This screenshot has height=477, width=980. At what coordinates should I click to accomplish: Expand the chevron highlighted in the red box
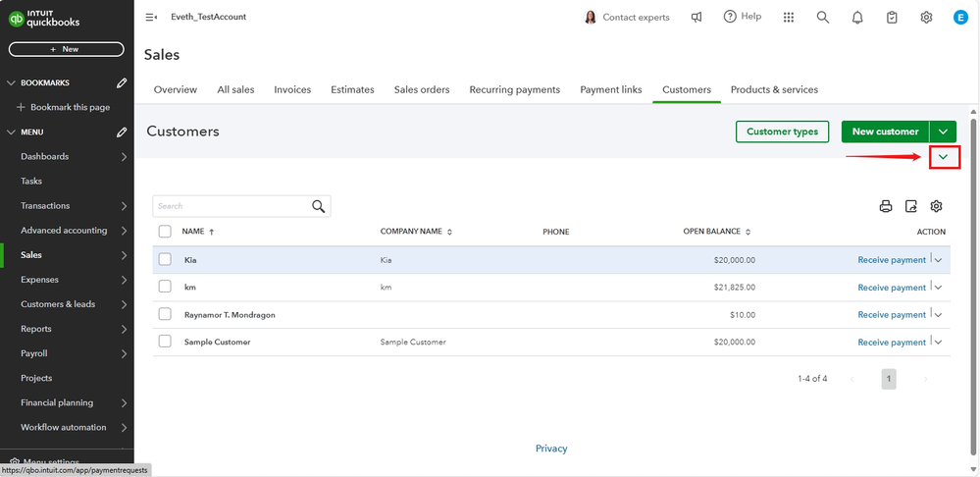[944, 157]
